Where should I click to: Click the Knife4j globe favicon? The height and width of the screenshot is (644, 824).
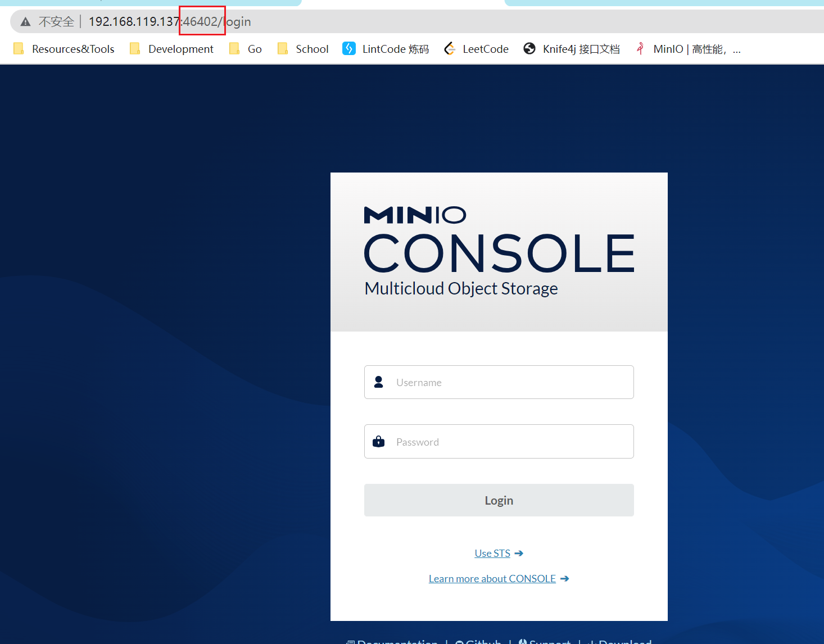point(529,48)
